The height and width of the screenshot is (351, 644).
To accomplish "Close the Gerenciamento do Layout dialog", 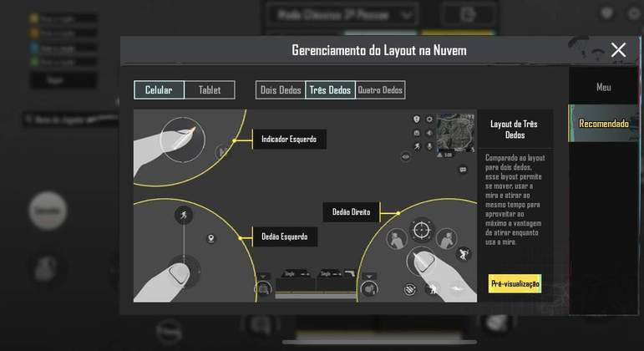I will click(x=618, y=50).
